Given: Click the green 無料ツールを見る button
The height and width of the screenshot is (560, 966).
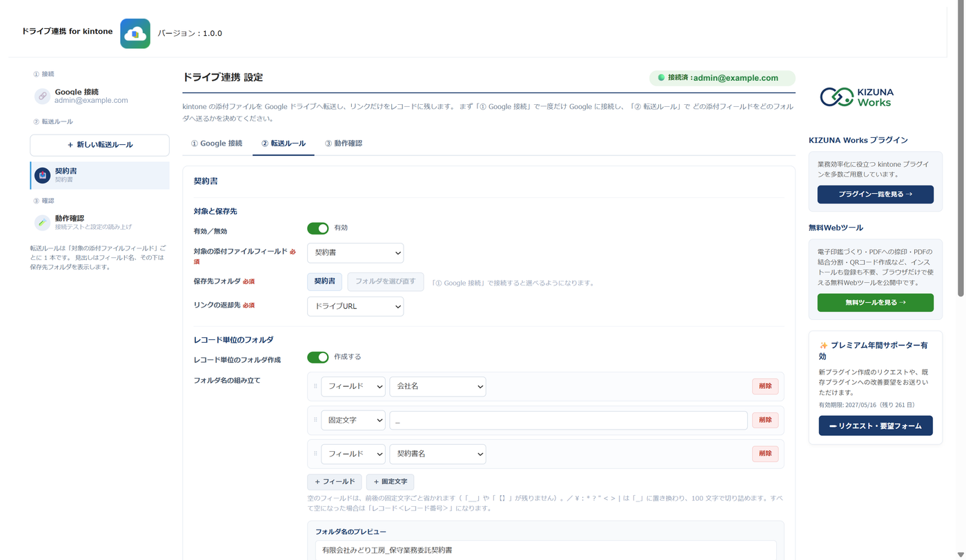Looking at the screenshot, I should pyautogui.click(x=876, y=303).
